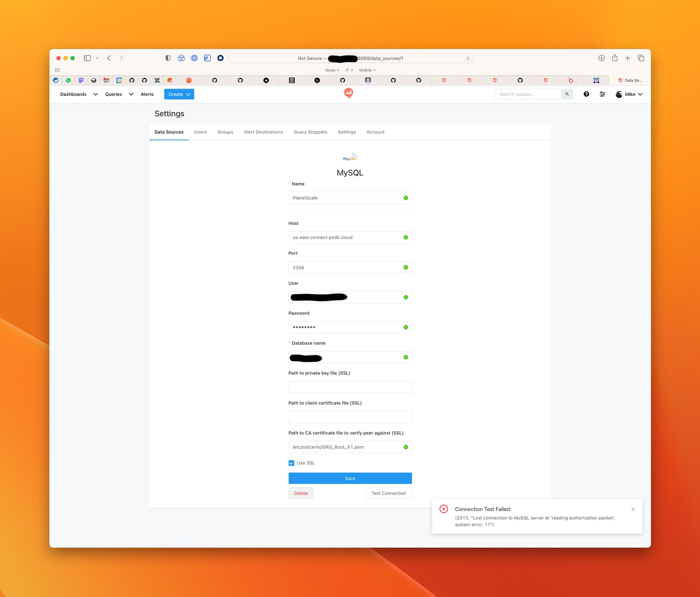700x597 pixels.
Task: Open the News favorites folder
Action: pyautogui.click(x=332, y=70)
